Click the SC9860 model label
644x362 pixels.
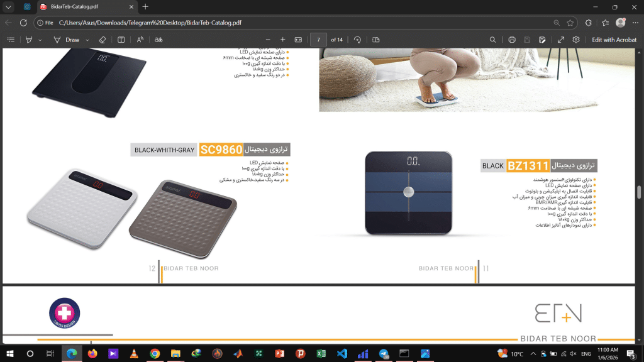(221, 150)
